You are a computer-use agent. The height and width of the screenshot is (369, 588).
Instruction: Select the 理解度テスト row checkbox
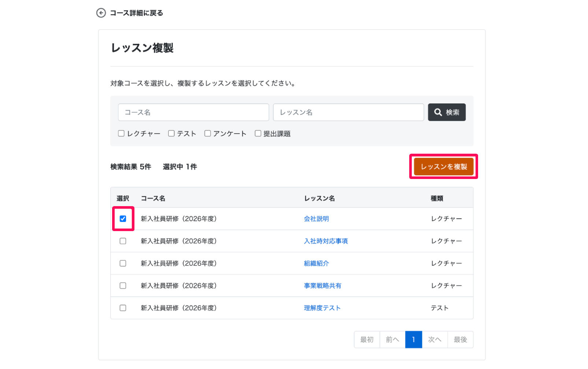[x=123, y=308]
